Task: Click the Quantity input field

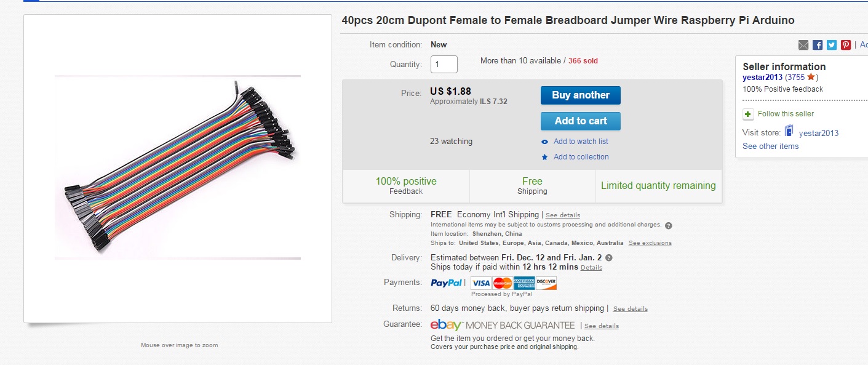Action: tap(444, 64)
